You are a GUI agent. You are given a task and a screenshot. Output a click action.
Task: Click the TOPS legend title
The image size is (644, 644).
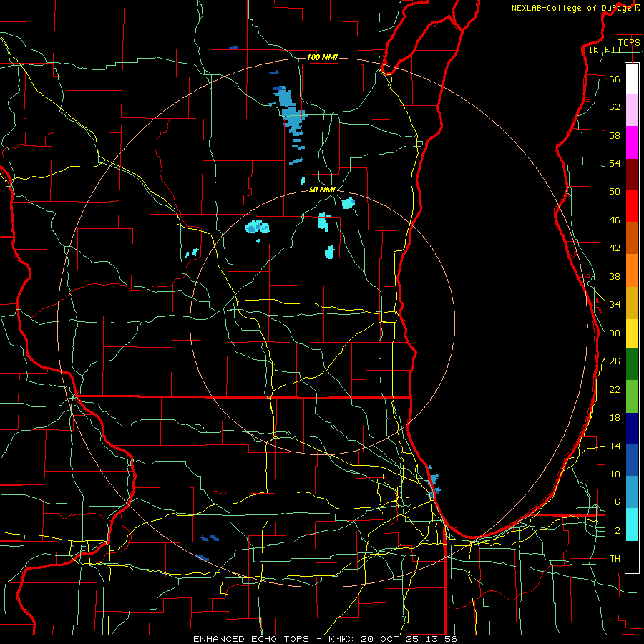click(629, 42)
